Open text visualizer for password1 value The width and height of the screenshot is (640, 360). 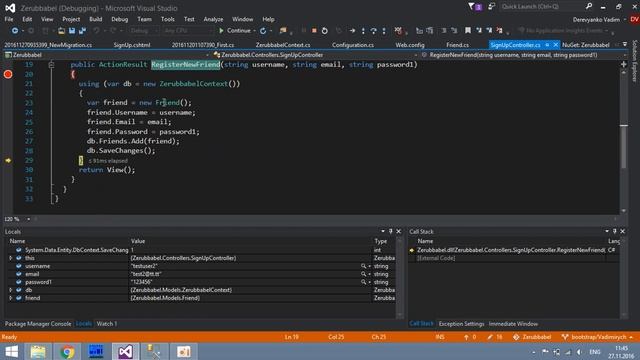pos(363,282)
